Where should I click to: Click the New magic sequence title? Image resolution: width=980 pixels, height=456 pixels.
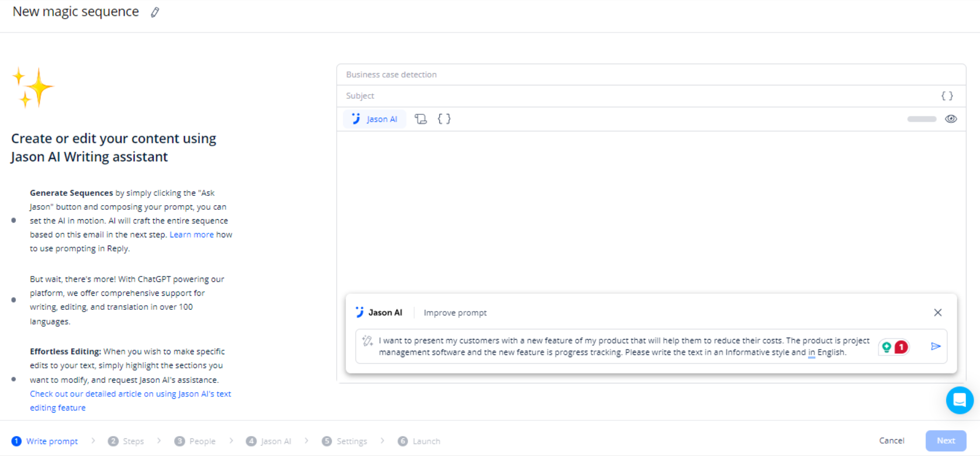[x=75, y=12]
